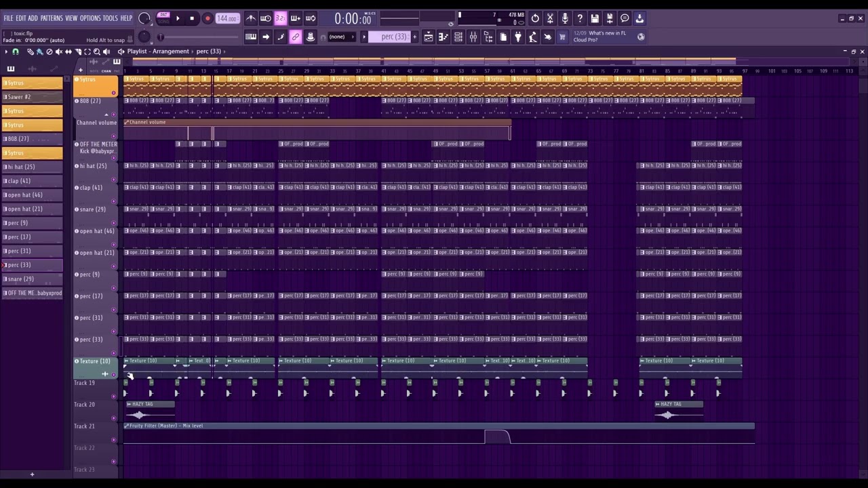
Task: Toggle the multilink to controllers icon
Action: (x=296, y=37)
